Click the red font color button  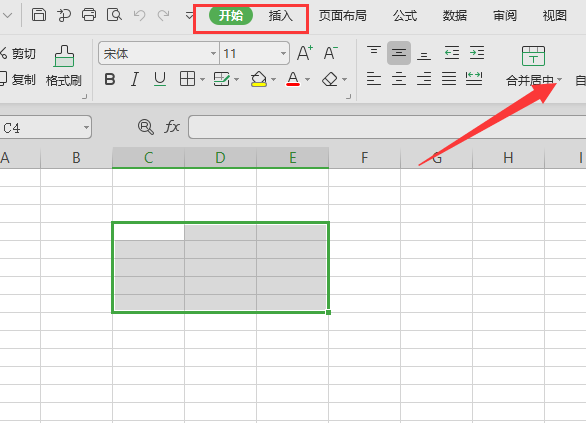coord(293,79)
